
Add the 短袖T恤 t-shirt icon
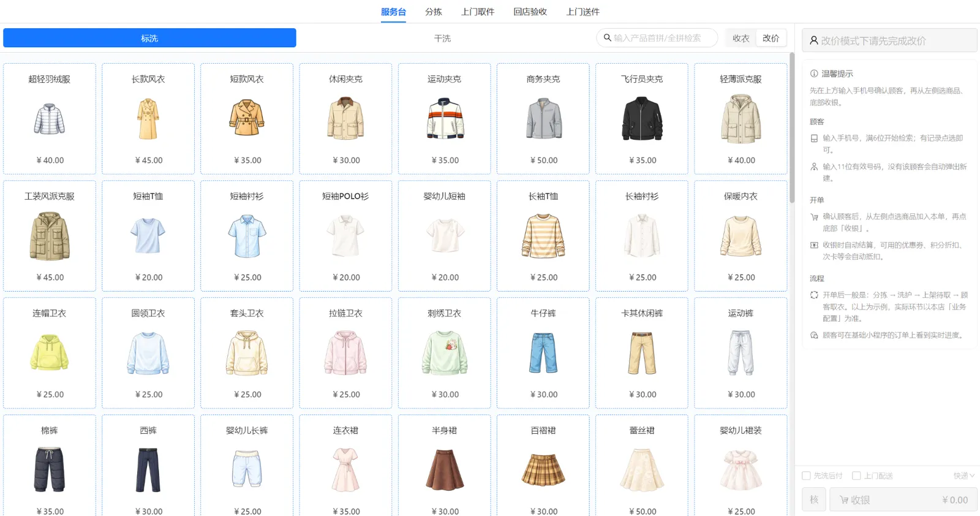click(148, 236)
